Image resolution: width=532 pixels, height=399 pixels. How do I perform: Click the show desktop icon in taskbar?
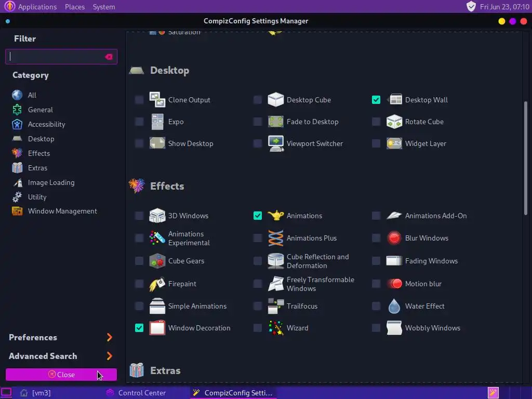click(6, 393)
